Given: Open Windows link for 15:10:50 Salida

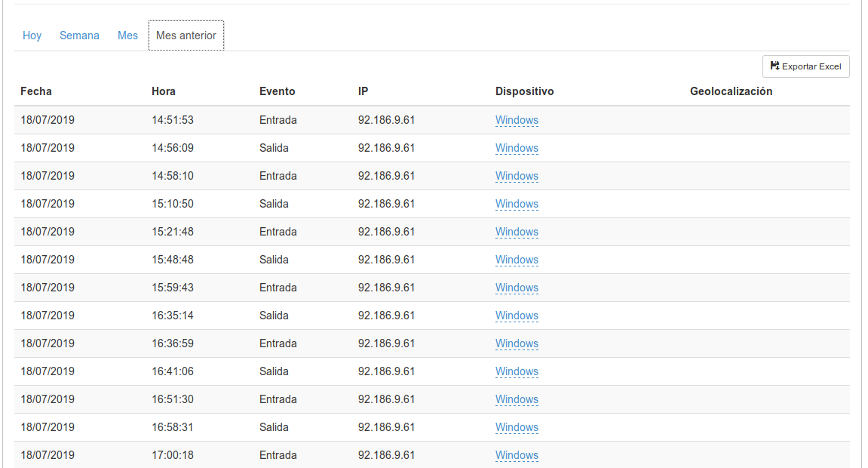Looking at the screenshot, I should click(517, 204).
